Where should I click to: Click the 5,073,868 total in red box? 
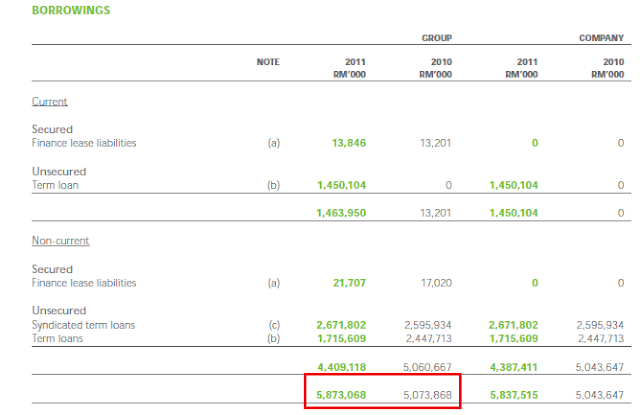point(428,395)
